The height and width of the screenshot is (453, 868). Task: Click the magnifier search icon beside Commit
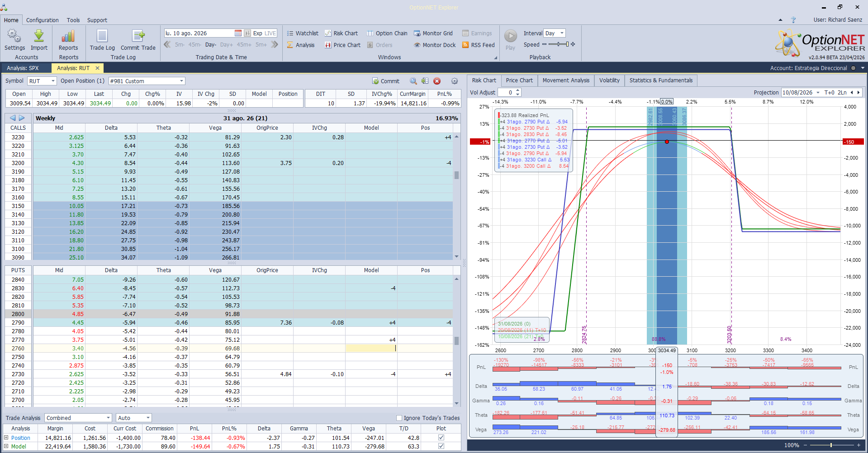(413, 81)
